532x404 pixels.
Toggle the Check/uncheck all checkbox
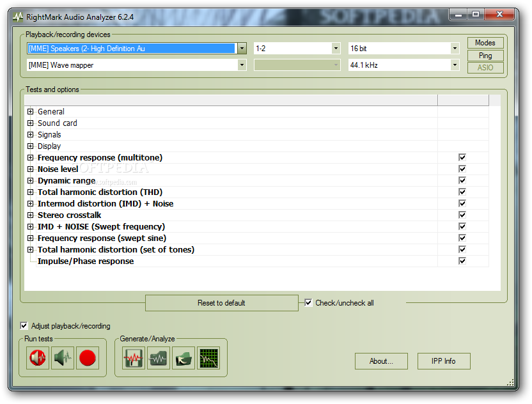pyautogui.click(x=308, y=302)
